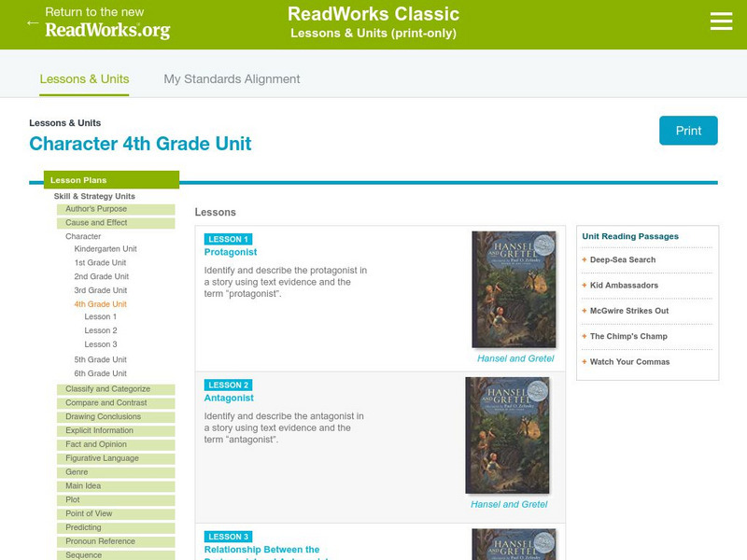The width and height of the screenshot is (747, 560).
Task: Open Compare and Contrast unit
Action: [x=116, y=403]
